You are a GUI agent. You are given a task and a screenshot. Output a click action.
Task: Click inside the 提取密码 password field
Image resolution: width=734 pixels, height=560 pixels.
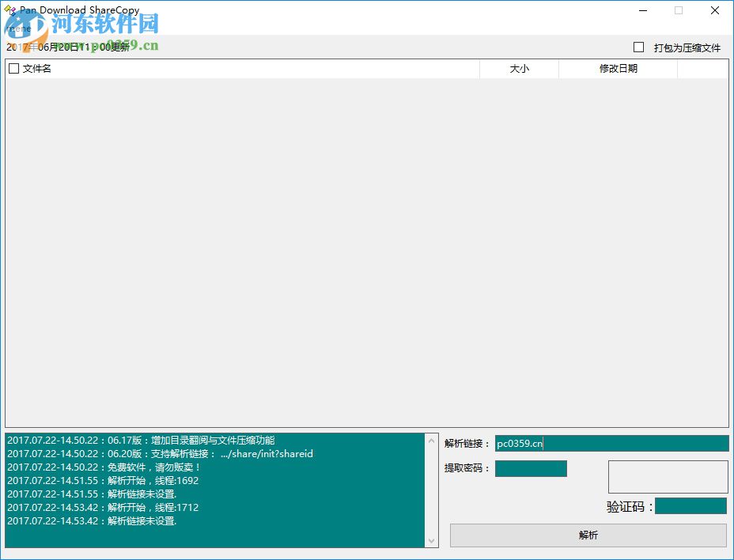pyautogui.click(x=531, y=468)
